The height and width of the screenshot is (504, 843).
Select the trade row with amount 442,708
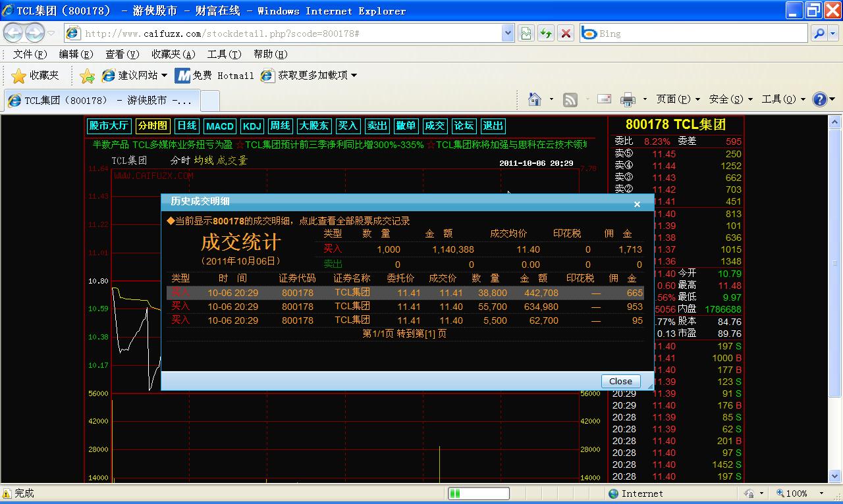(405, 293)
